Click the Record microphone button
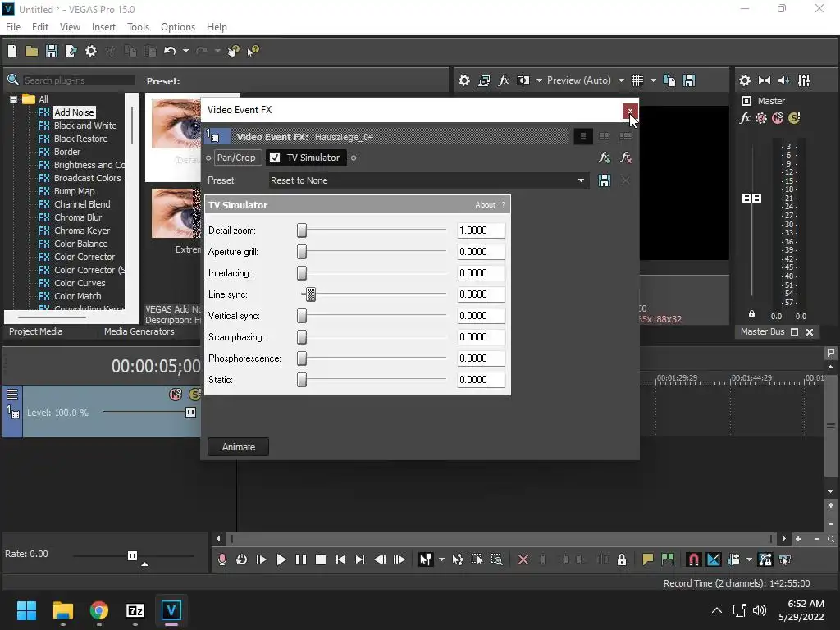Image resolution: width=840 pixels, height=630 pixels. 221,559
